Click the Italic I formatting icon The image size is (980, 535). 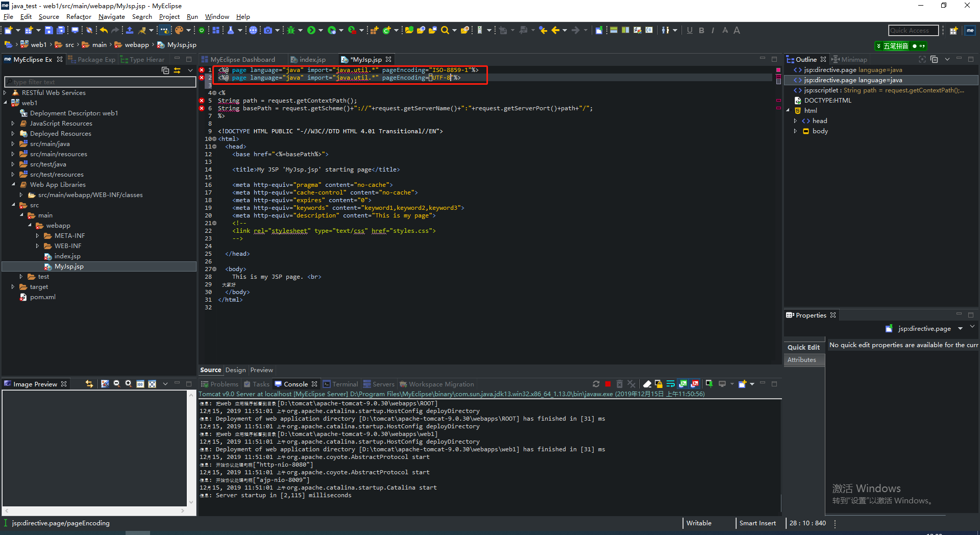[713, 31]
